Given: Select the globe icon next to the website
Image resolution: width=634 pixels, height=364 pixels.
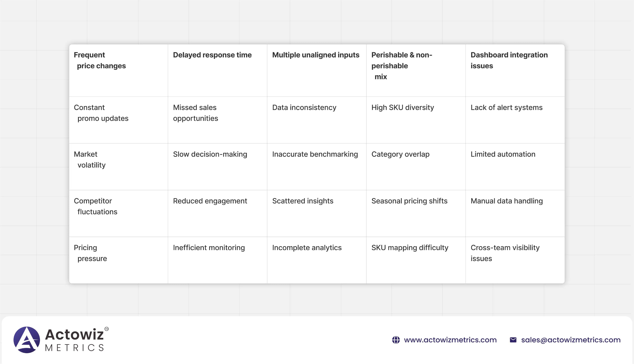Looking at the screenshot, I should 396,340.
